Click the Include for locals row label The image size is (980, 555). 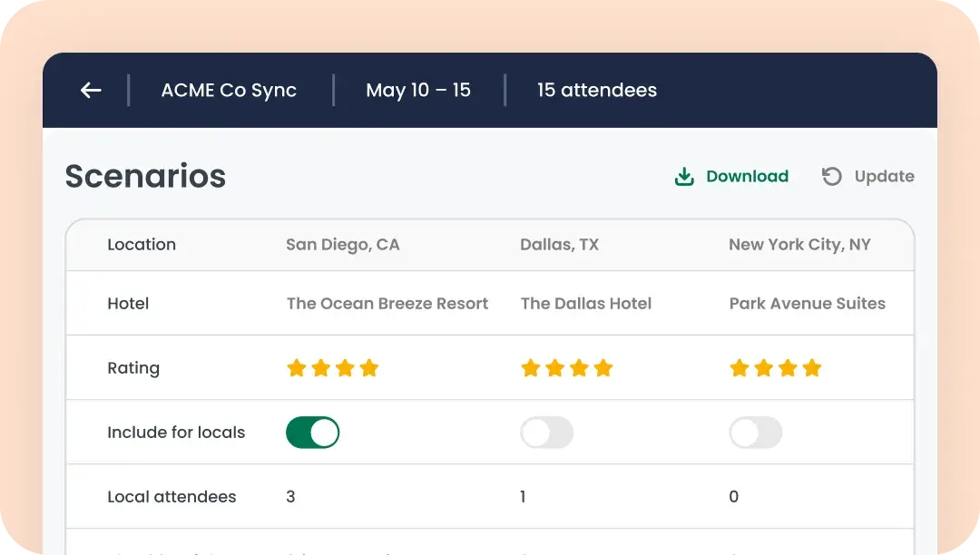pyautogui.click(x=176, y=432)
